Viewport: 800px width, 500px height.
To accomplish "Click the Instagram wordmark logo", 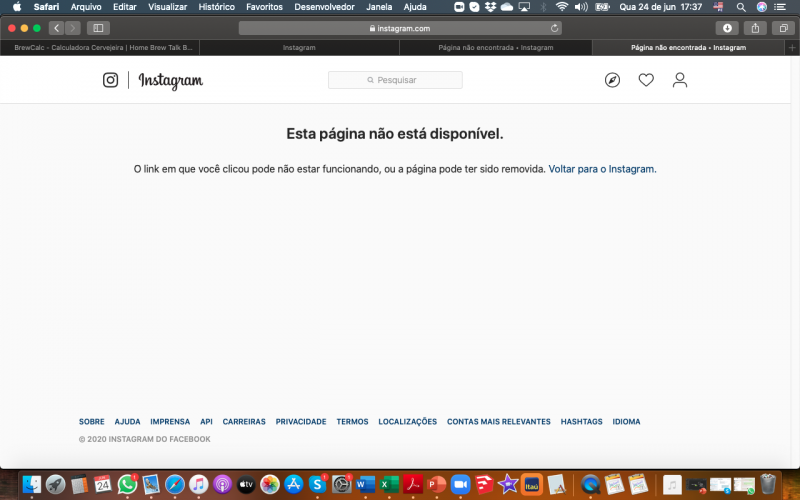I will 170,81.
